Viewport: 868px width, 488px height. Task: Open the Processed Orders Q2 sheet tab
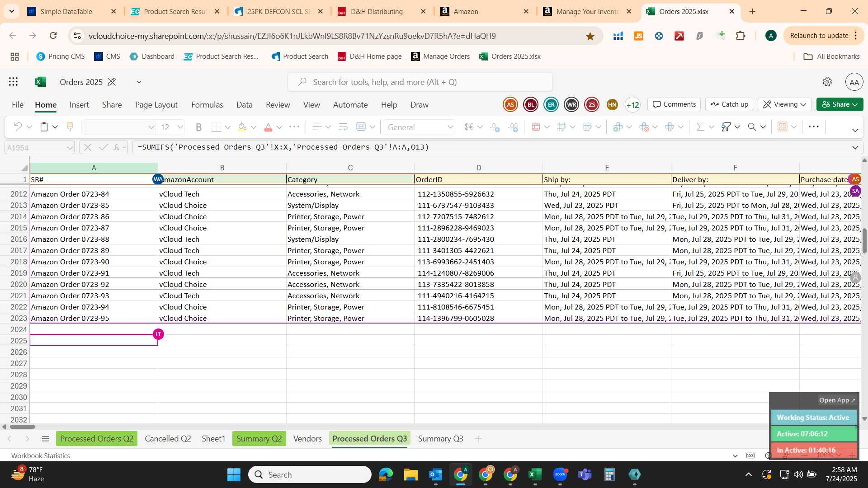[97, 439]
